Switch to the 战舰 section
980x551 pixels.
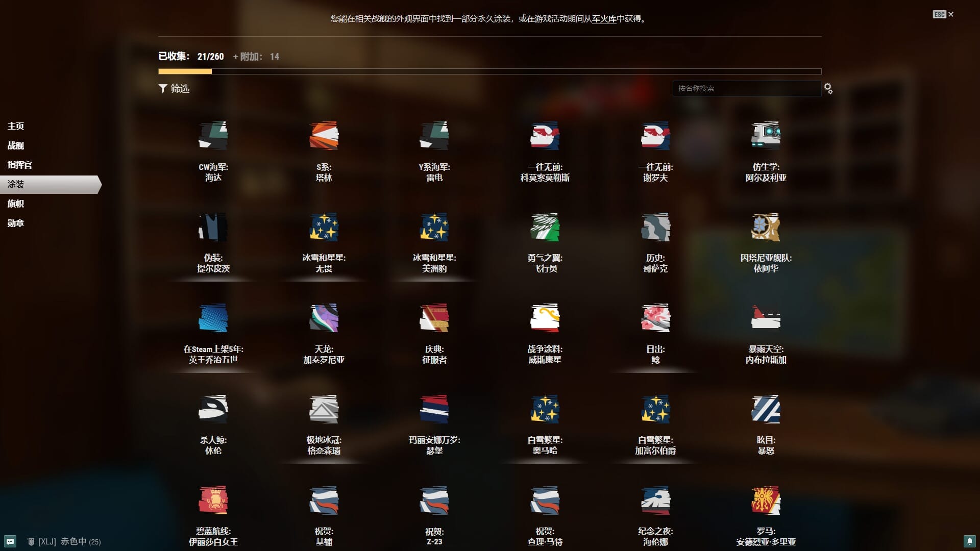16,145
